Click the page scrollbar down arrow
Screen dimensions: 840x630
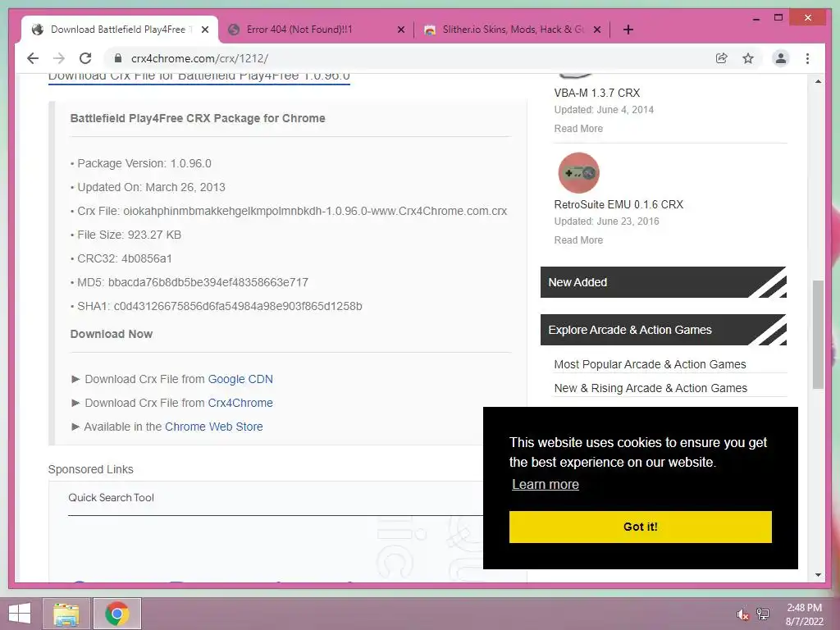click(818, 575)
